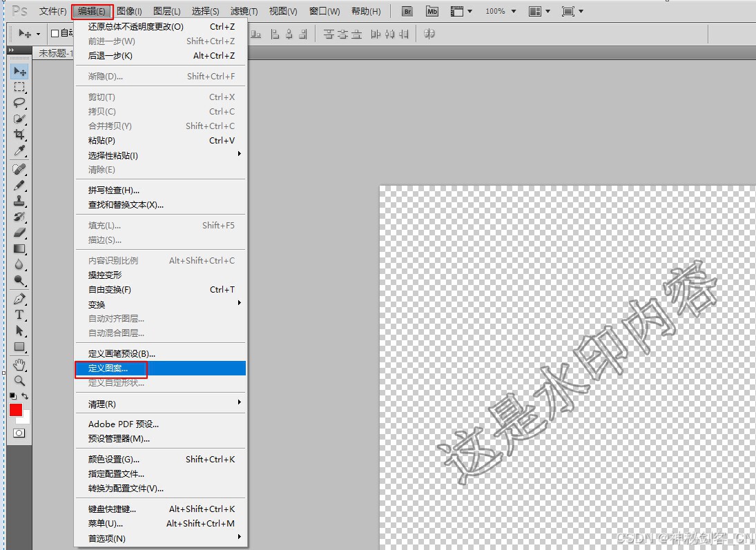Open the 图层(L) menu
756x550 pixels.
tap(167, 11)
